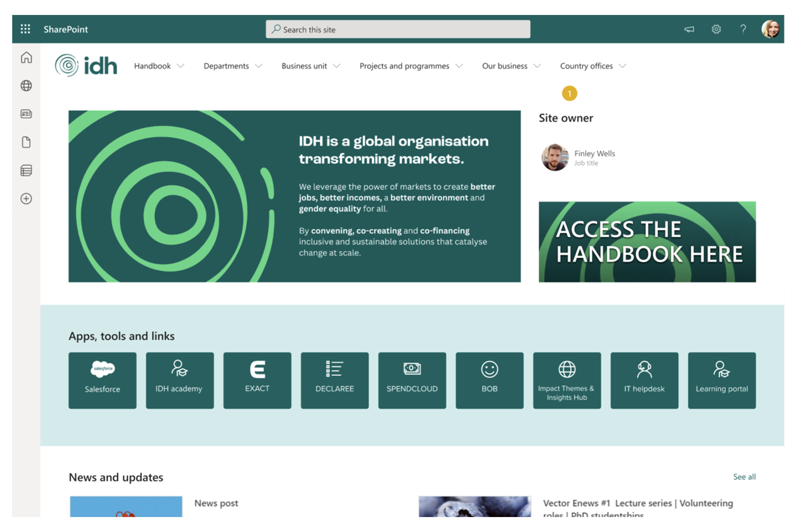Open the Salesforce tile
796x532 pixels.
[x=102, y=380]
